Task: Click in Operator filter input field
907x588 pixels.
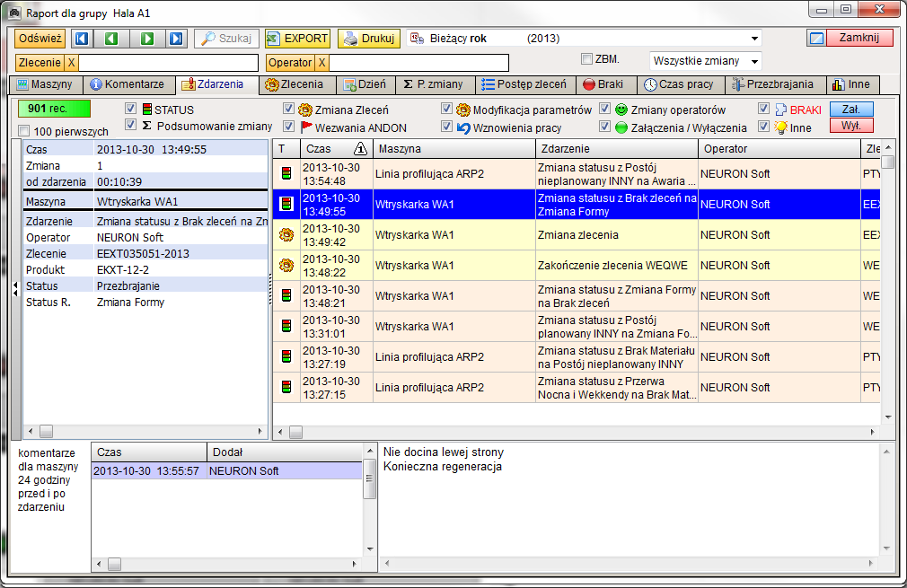Action: (x=418, y=63)
